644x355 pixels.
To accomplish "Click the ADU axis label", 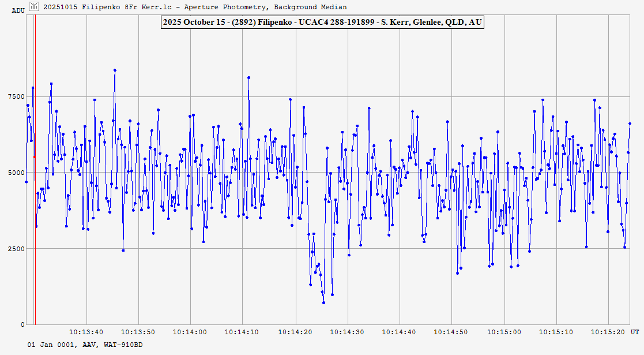I will 18,10.
